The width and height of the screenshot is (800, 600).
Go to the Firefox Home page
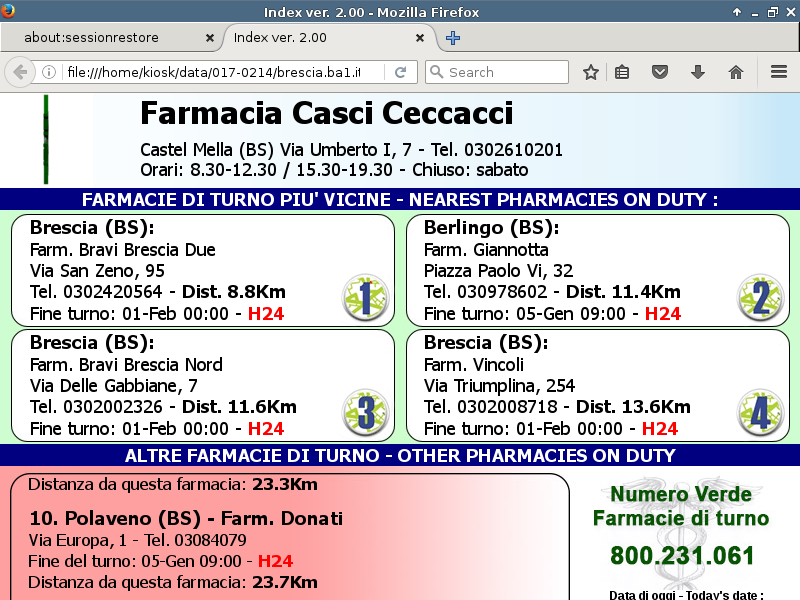pos(736,72)
